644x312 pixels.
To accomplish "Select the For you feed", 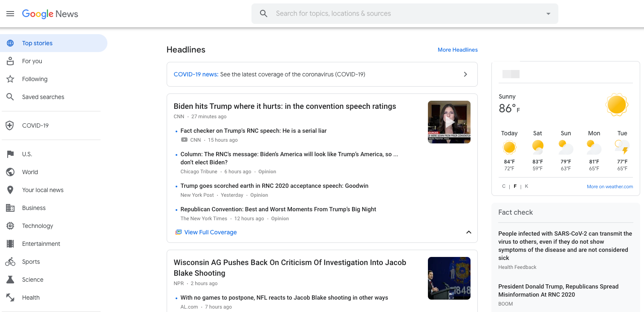I will click(x=32, y=61).
